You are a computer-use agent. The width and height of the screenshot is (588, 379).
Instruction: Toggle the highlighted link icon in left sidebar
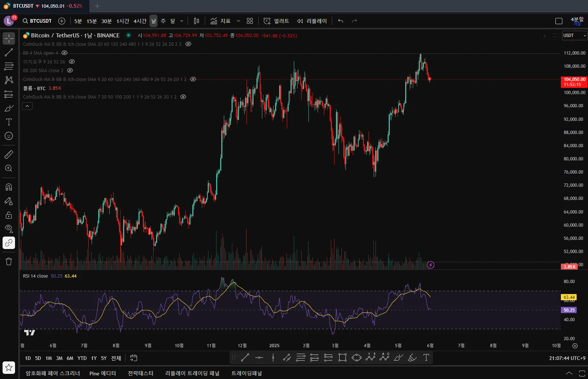[x=9, y=243]
